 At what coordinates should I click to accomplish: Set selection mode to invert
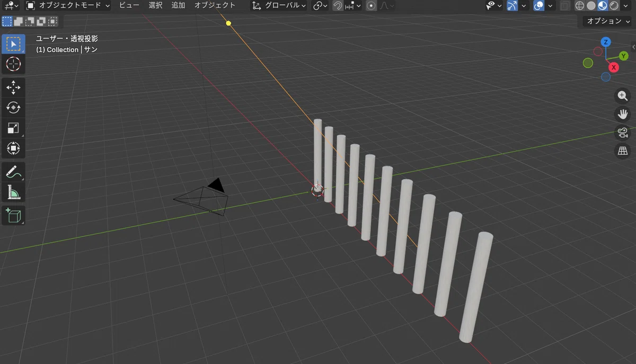[x=42, y=21]
